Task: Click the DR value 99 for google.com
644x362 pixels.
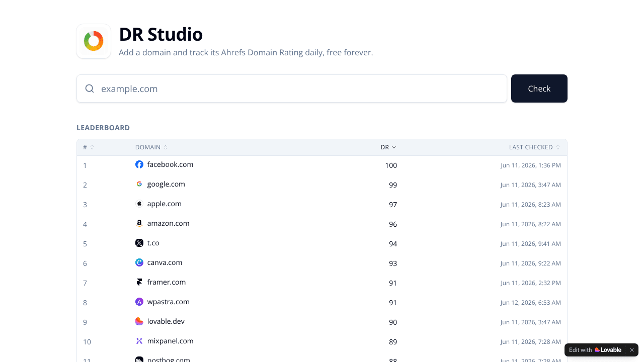Action: point(393,185)
